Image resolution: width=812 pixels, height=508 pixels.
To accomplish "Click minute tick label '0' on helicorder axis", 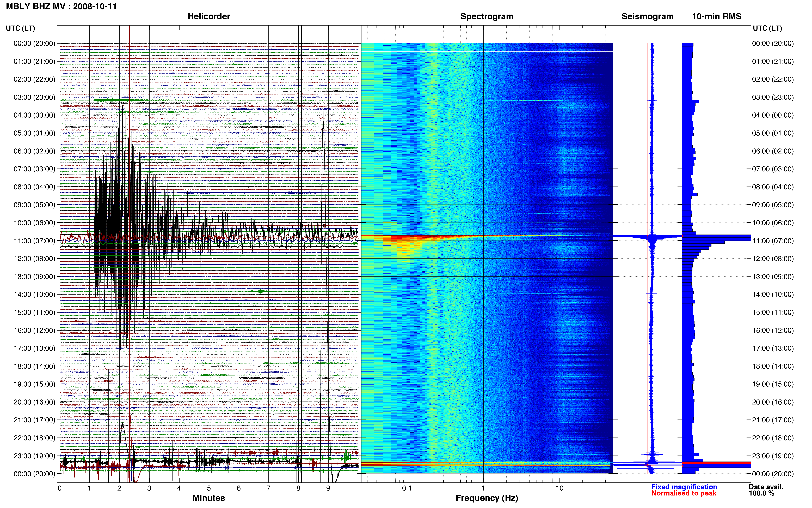I will tap(60, 488).
